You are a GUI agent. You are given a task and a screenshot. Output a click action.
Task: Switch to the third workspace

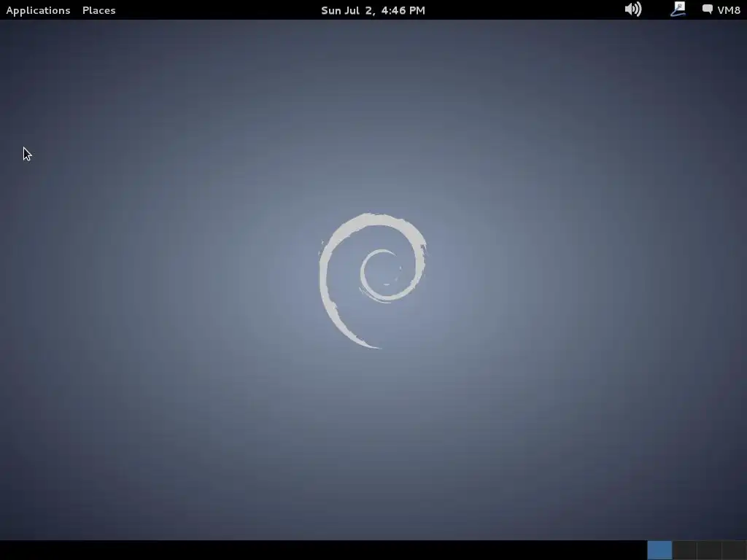709,550
